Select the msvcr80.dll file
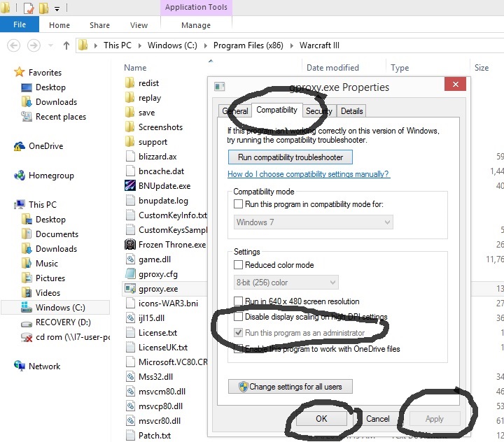This screenshot has width=504, height=442. (160, 421)
